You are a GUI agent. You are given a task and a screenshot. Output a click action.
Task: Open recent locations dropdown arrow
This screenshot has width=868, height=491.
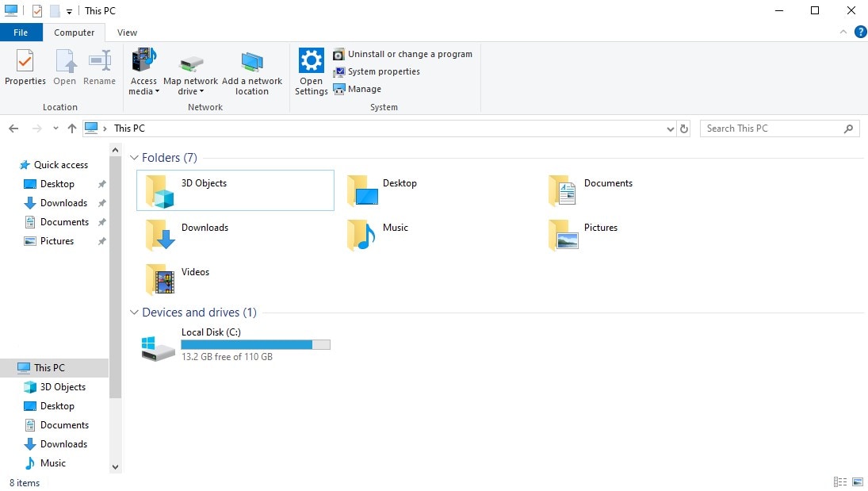(55, 129)
